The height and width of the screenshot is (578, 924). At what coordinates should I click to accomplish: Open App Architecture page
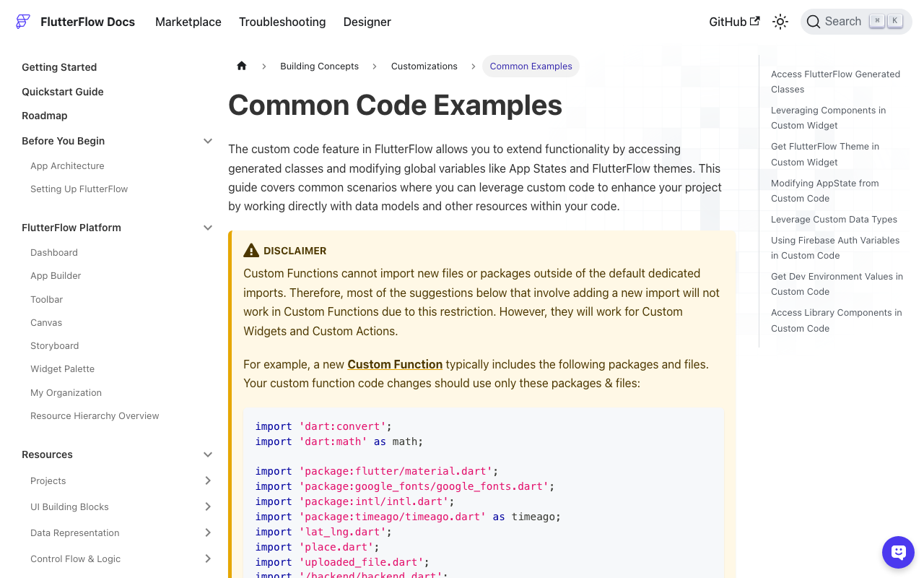67,165
